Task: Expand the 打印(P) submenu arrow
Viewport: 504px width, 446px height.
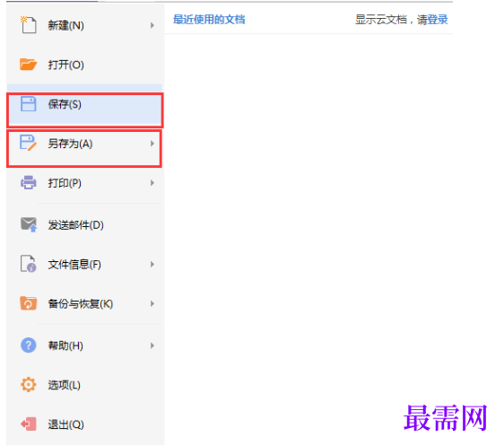Action: pyautogui.click(x=152, y=183)
